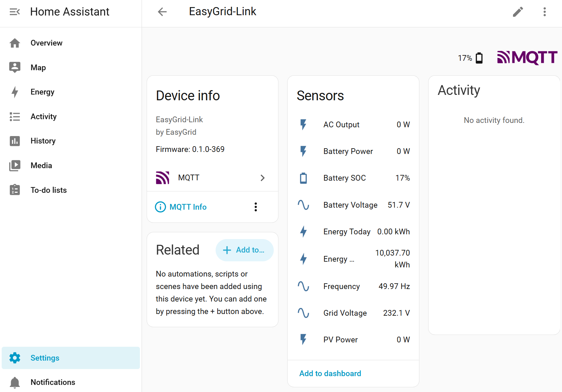The width and height of the screenshot is (562, 392).
Task: Click the Grid Voltage sine wave icon
Action: 303,313
